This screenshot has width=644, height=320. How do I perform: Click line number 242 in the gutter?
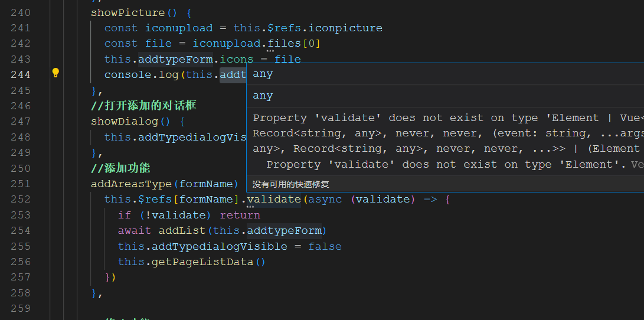click(x=21, y=44)
